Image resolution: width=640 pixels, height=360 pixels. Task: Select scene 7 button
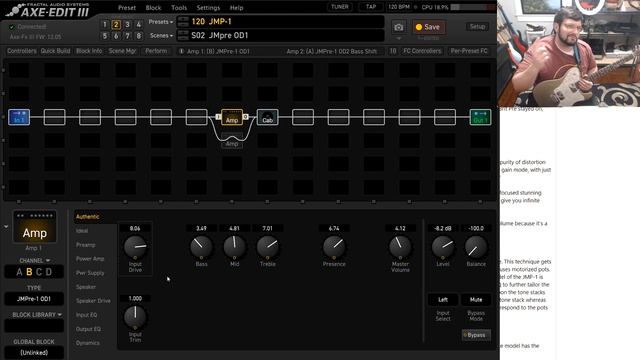127,36
